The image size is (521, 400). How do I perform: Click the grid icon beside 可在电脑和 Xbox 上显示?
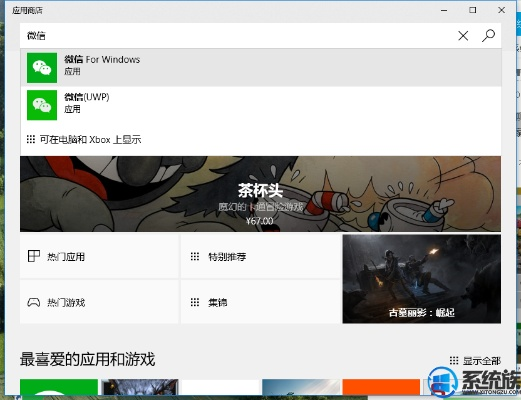[31, 139]
